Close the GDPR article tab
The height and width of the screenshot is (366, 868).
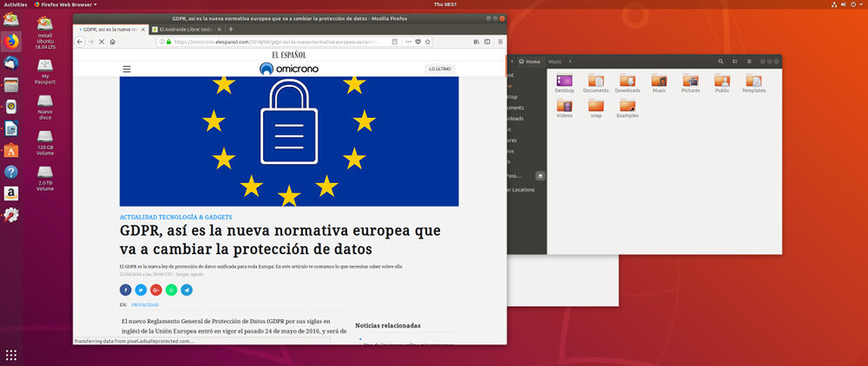143,29
